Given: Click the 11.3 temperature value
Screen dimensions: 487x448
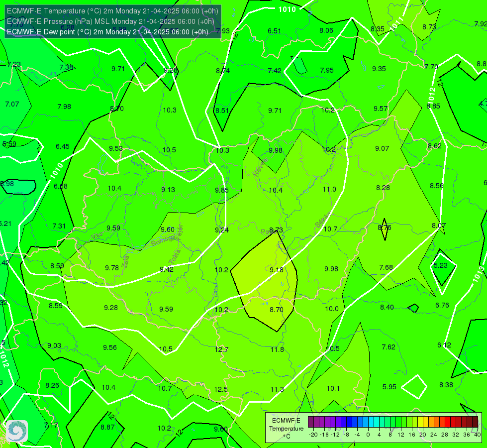Looking at the screenshot, I should [x=277, y=389].
